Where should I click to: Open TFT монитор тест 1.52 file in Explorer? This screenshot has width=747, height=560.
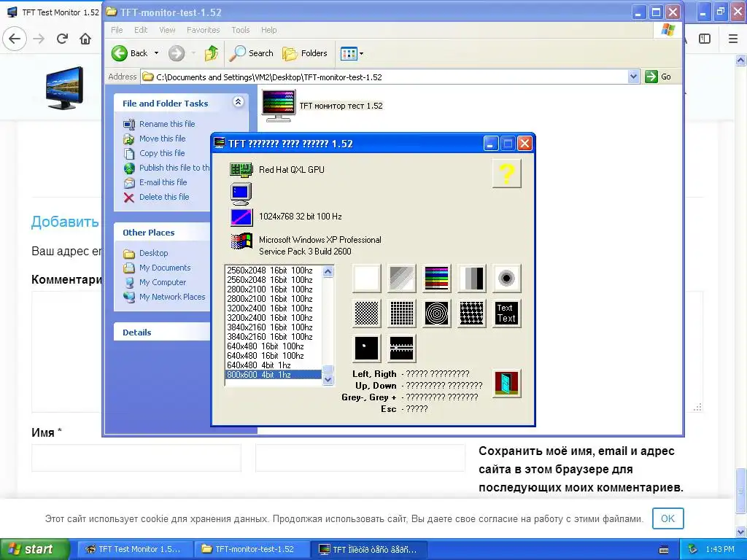click(x=322, y=106)
